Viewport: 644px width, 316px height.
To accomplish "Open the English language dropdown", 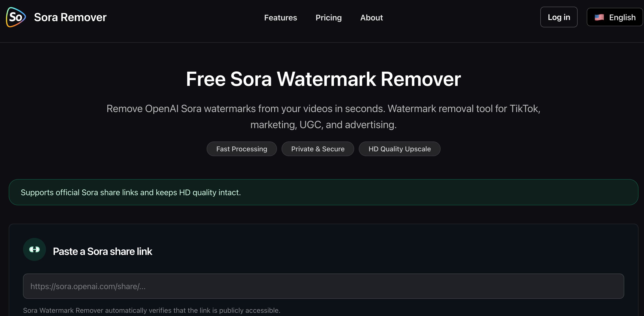I will [615, 17].
